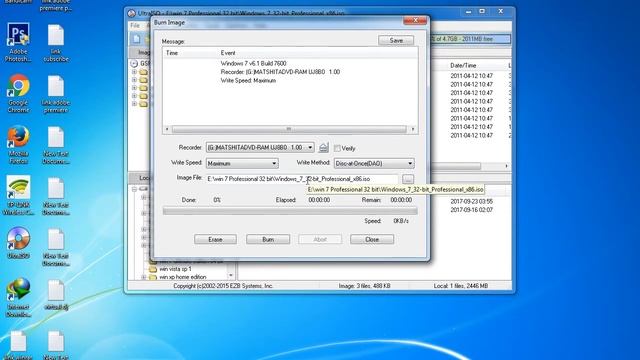
Task: Click the Close button in Burn Image
Action: [x=372, y=239]
